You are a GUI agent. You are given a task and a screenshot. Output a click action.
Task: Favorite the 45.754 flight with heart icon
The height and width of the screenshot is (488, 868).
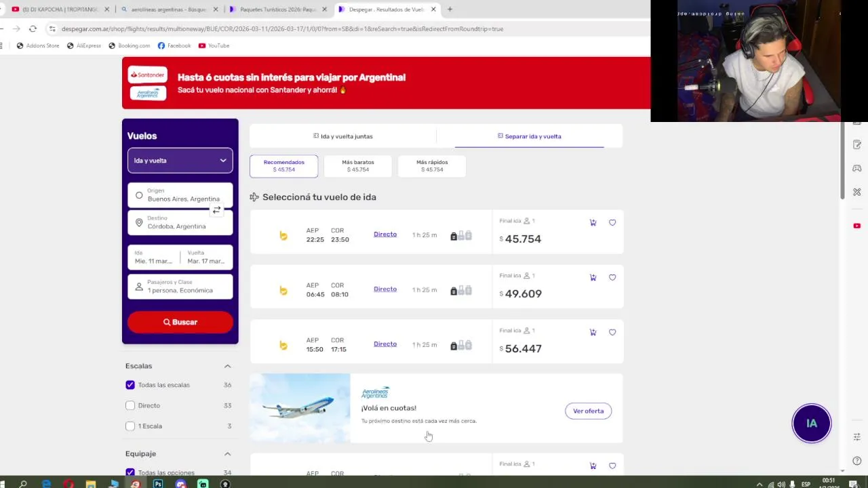[612, 222]
